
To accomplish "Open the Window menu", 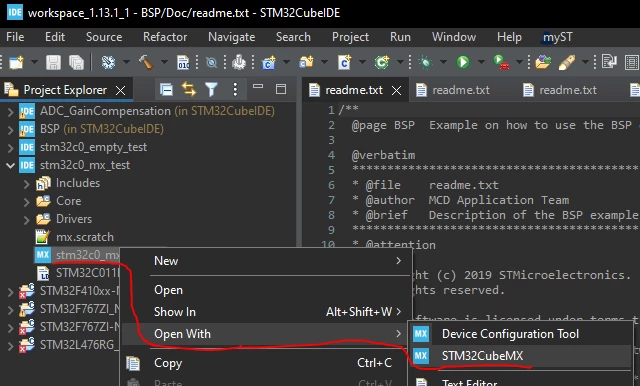I will pos(454,37).
